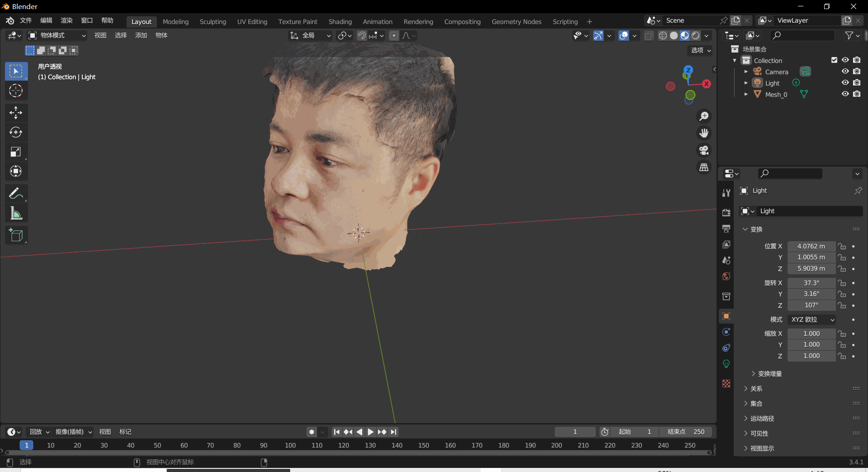This screenshot has height=472, width=868.
Task: Switch to the Modeling workspace tab
Action: 175,22
